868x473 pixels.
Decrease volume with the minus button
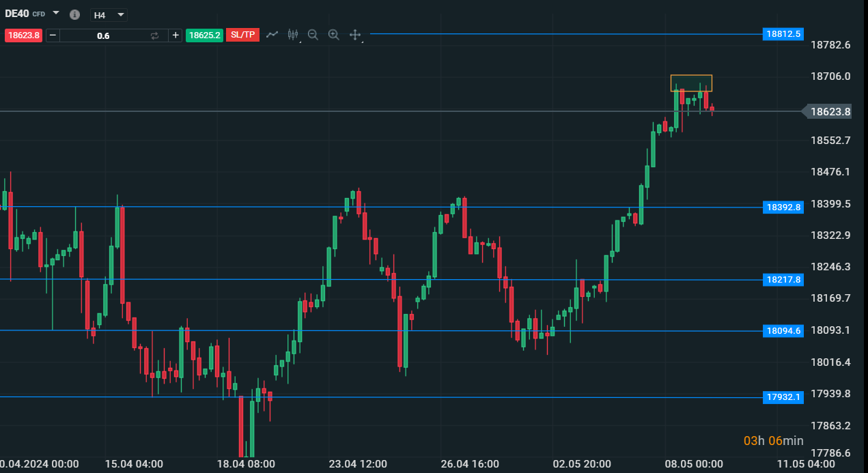[53, 35]
